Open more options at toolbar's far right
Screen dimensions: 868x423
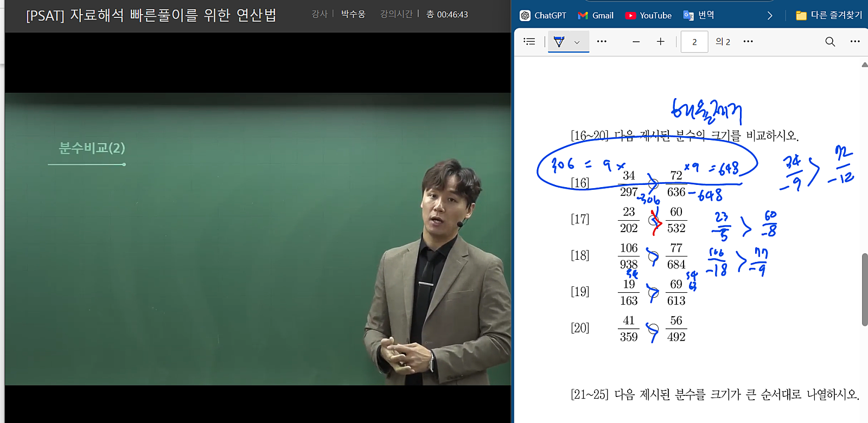pos(855,42)
